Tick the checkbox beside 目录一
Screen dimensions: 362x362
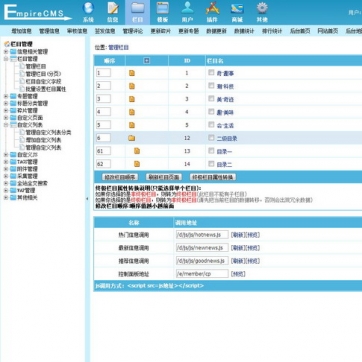point(211,151)
